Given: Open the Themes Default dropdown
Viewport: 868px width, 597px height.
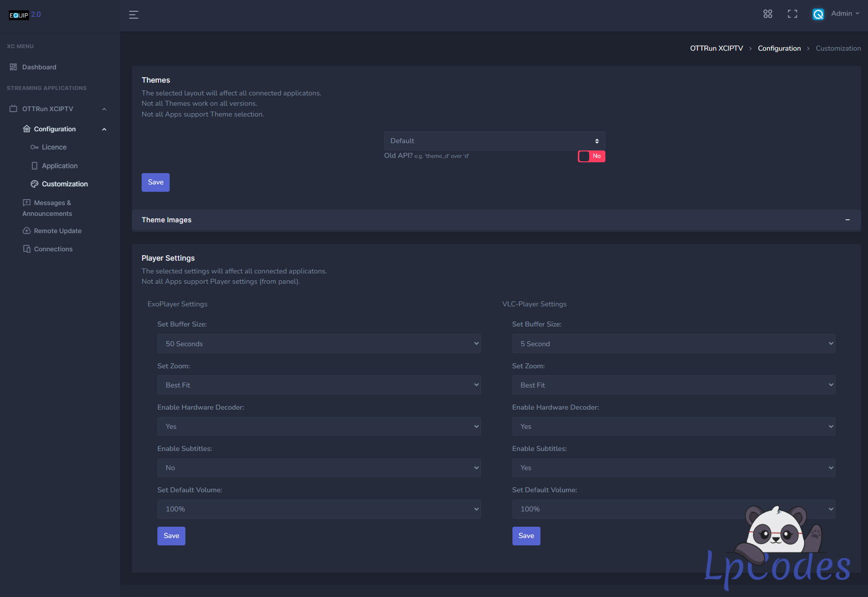Looking at the screenshot, I should [494, 141].
